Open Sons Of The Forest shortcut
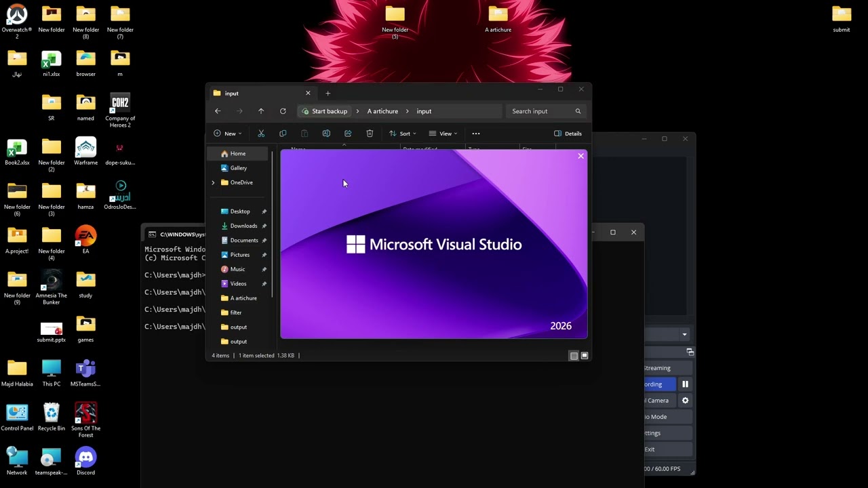The width and height of the screenshot is (868, 488). pos(85,420)
